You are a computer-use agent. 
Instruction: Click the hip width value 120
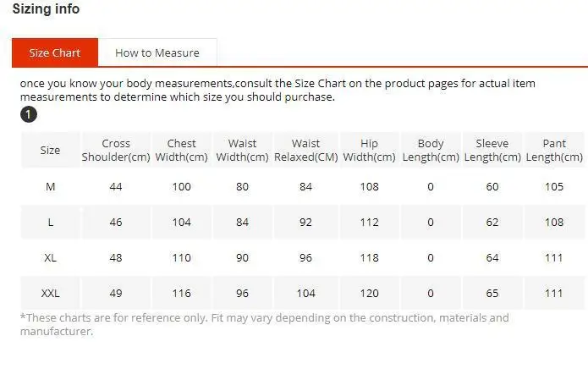tap(369, 293)
